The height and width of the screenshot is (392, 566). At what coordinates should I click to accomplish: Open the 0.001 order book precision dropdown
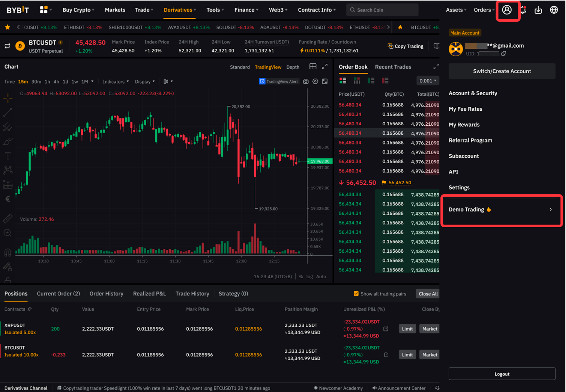click(x=428, y=81)
